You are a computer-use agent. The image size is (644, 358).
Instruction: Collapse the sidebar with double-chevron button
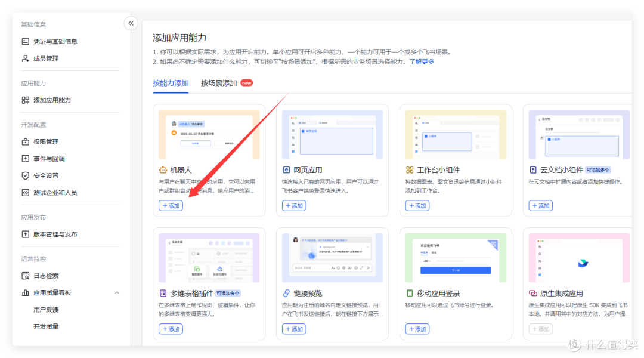click(131, 23)
